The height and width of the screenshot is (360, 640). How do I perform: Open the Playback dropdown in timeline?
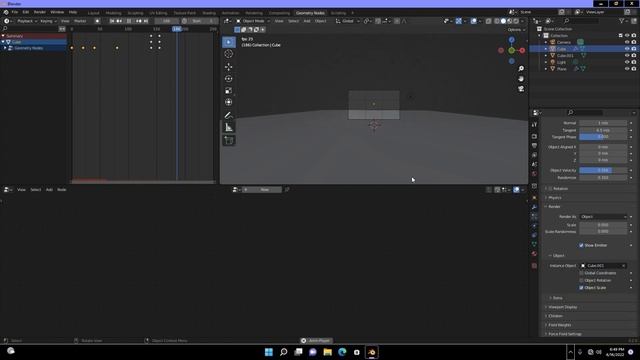click(x=27, y=21)
